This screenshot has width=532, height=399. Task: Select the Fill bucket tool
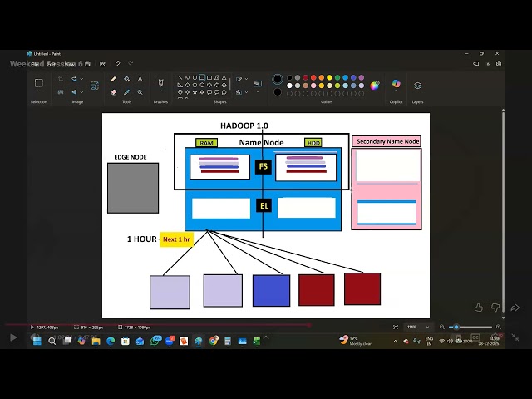coord(126,80)
